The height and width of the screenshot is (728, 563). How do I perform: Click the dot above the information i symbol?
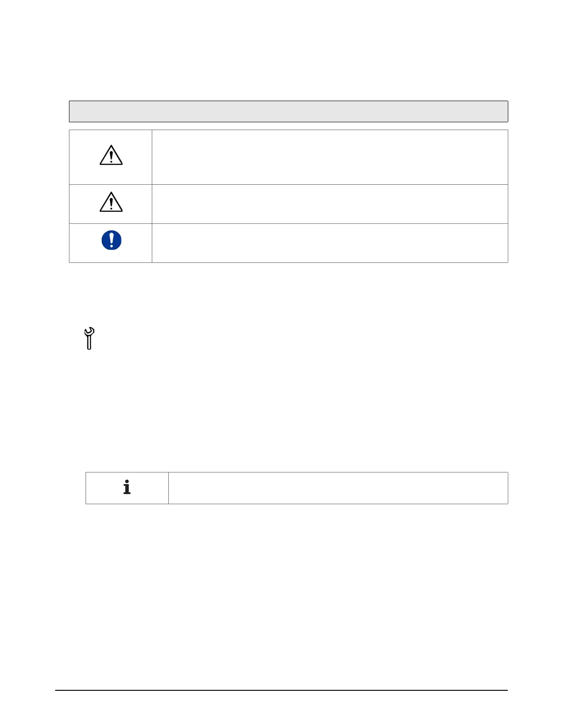[x=127, y=482]
